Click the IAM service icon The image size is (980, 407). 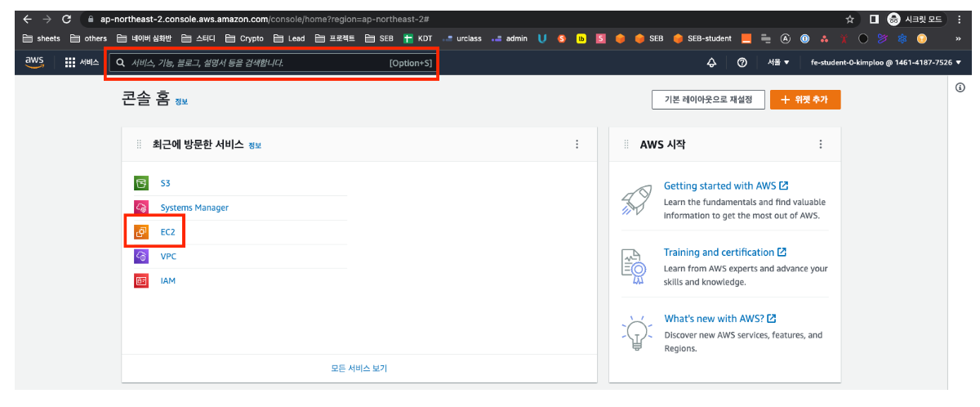pos(141,280)
